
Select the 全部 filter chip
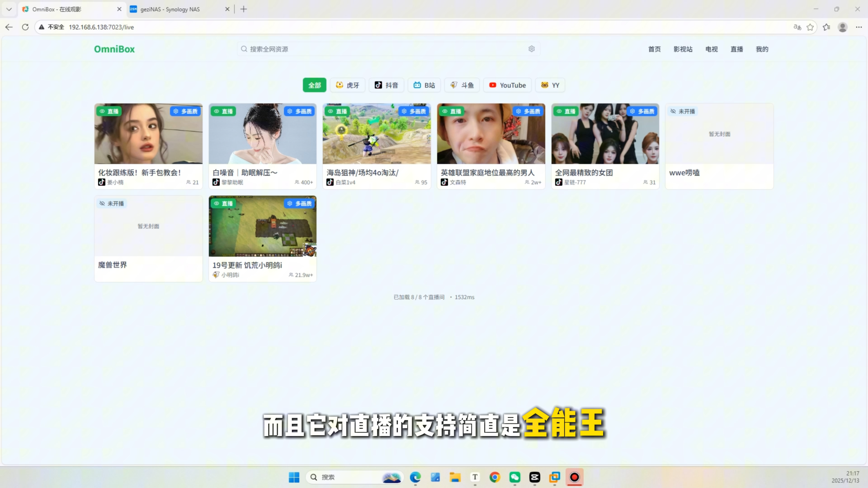click(x=314, y=85)
